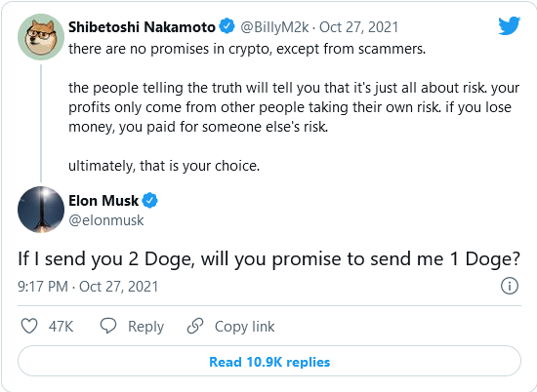Open Shibetoshi Nakamoto's Doge avatar
This screenshot has height=392, width=537.
[x=41, y=37]
